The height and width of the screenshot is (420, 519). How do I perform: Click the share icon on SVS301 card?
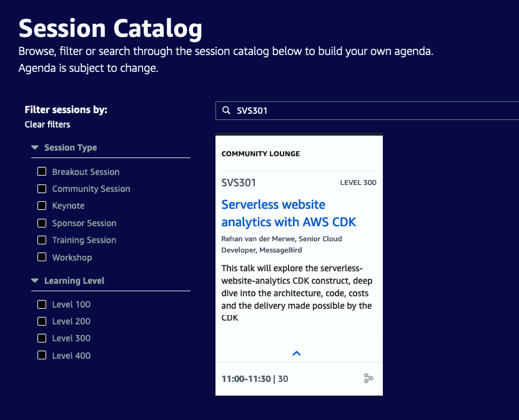[x=368, y=378]
